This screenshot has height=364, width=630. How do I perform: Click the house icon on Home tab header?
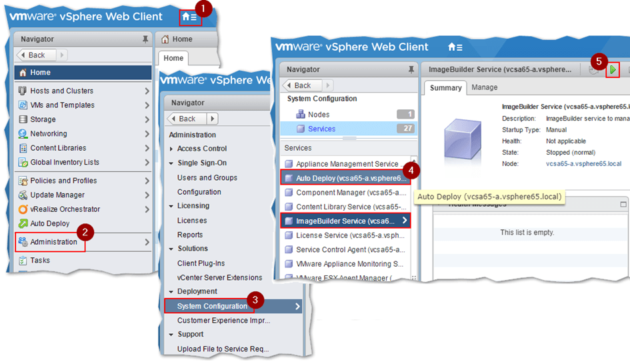coord(165,39)
